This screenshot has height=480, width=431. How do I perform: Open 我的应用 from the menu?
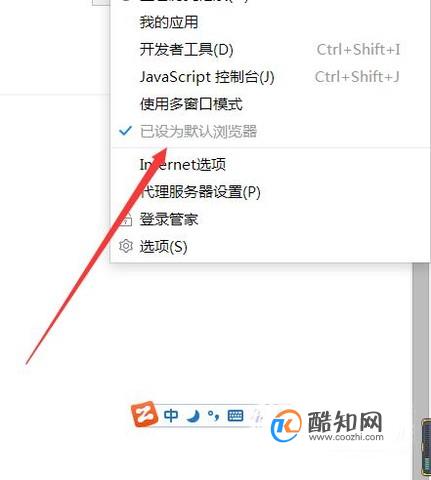pyautogui.click(x=270, y=22)
